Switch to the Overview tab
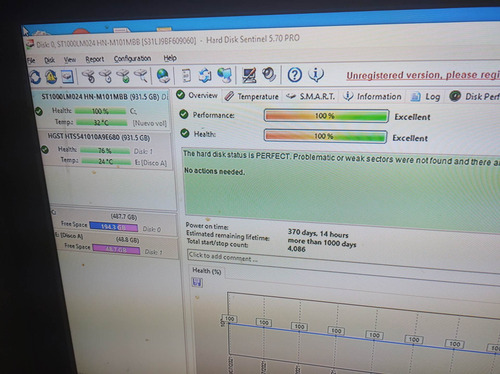500x374 pixels. pos(197,95)
